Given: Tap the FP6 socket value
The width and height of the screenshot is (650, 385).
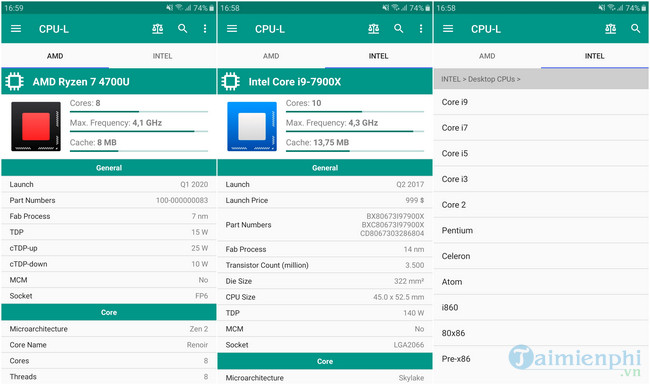Looking at the screenshot, I should click(x=201, y=296).
